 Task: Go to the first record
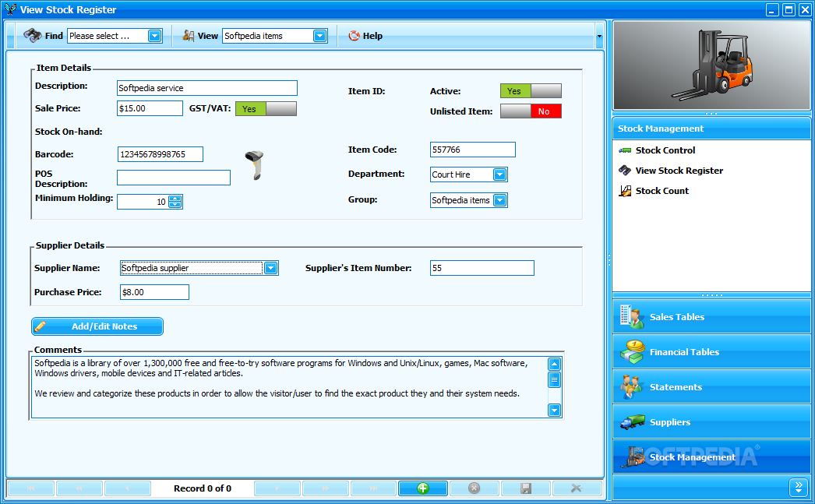pyautogui.click(x=30, y=488)
